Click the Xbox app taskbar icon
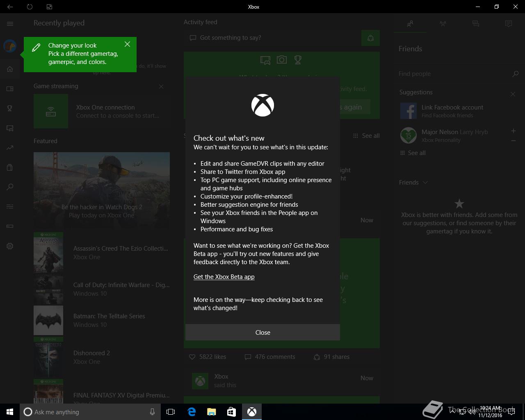 click(x=252, y=412)
